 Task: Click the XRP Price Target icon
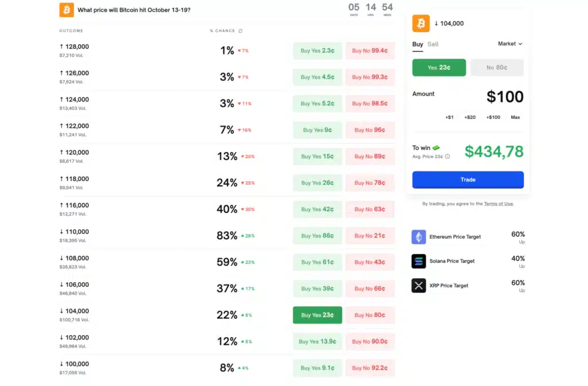[x=419, y=285]
